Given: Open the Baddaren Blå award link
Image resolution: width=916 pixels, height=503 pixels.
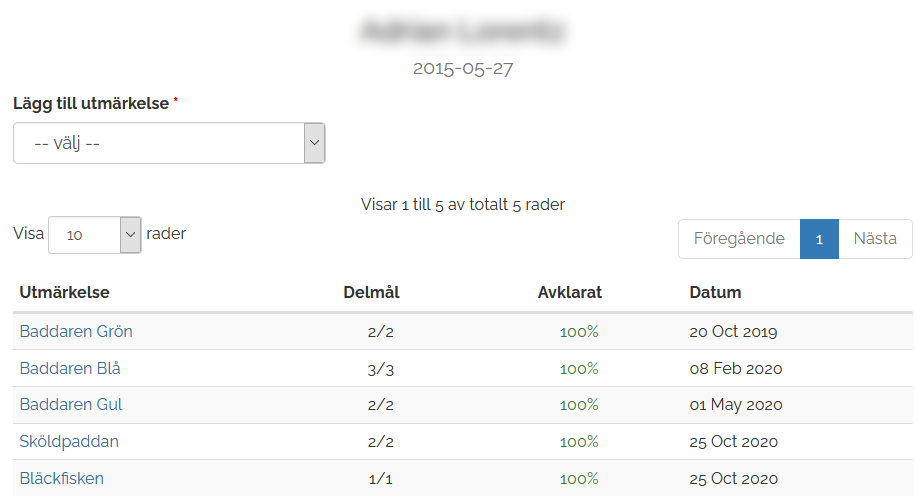Looking at the screenshot, I should tap(70, 368).
